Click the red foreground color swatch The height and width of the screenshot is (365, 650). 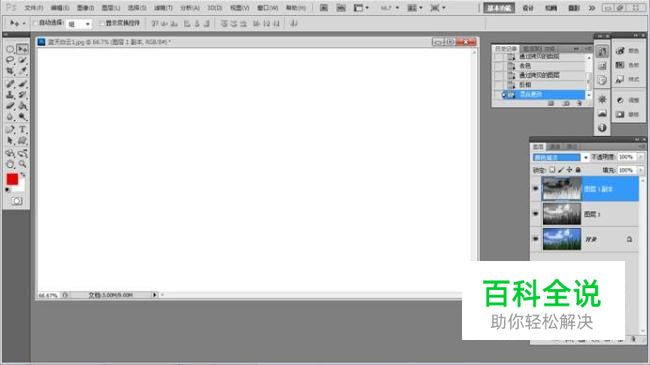click(x=12, y=179)
